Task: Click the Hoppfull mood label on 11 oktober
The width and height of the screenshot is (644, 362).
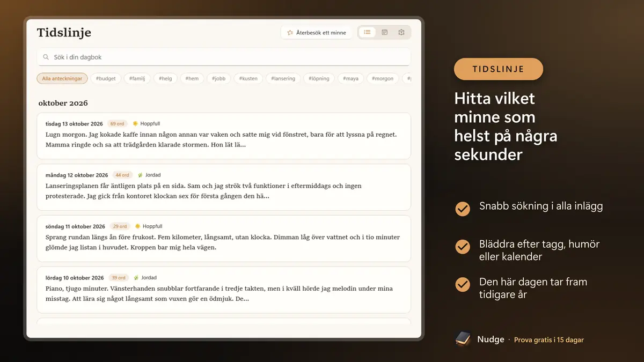Action: 152,226
